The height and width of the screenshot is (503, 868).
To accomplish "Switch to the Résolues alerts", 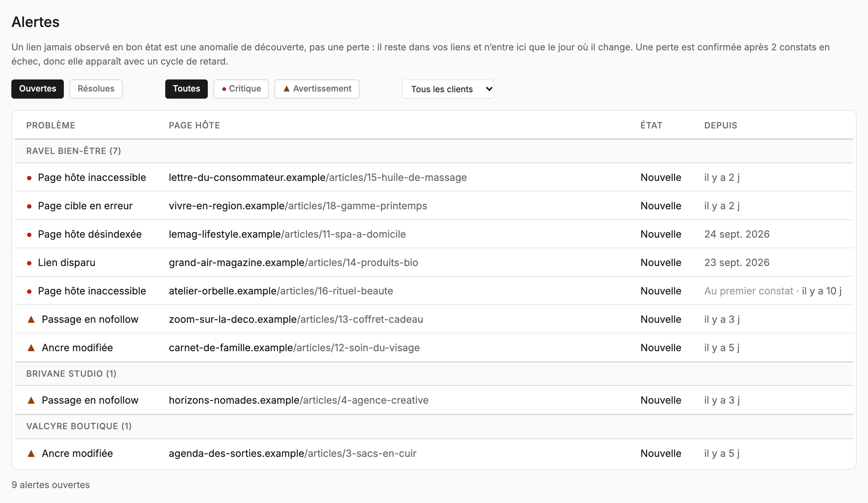I will pos(96,89).
